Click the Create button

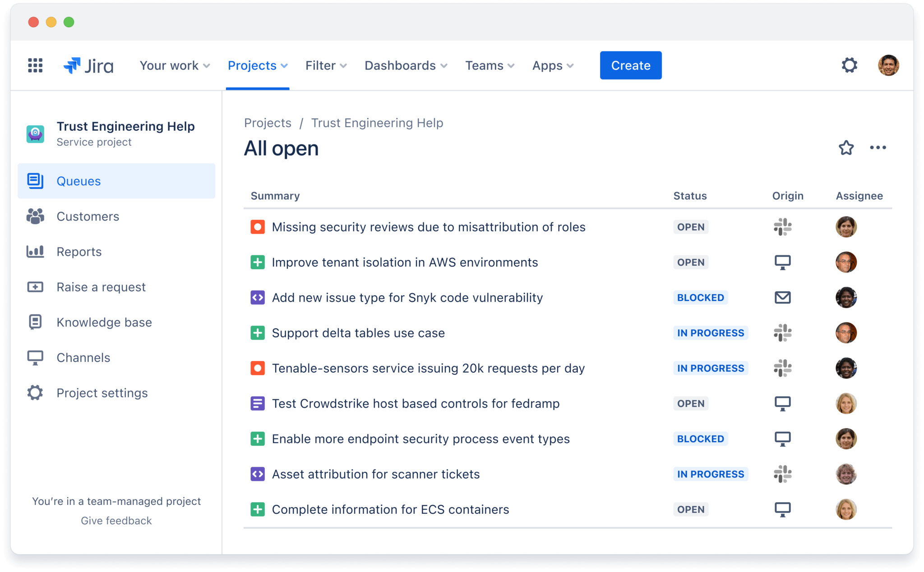pyautogui.click(x=630, y=65)
